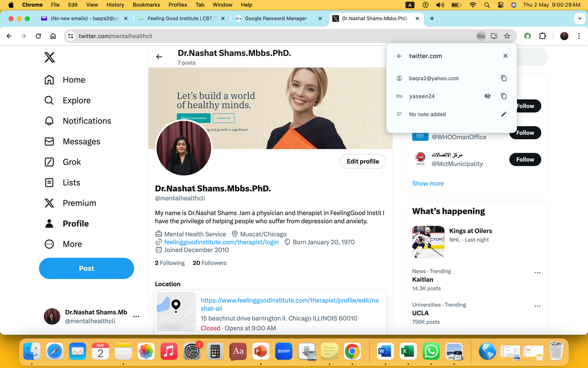588x368 pixels.
Task: Open the location map thumbnail
Action: pyautogui.click(x=176, y=312)
